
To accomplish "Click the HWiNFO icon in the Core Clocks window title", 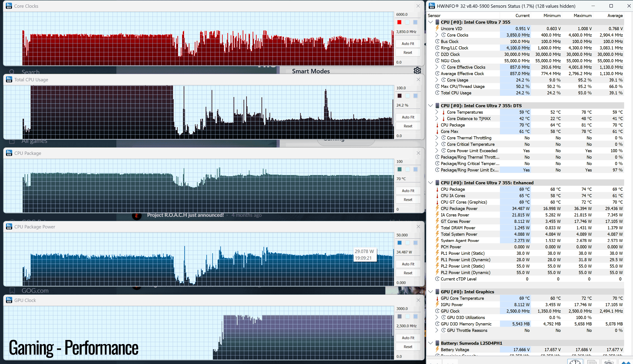I will [x=9, y=6].
